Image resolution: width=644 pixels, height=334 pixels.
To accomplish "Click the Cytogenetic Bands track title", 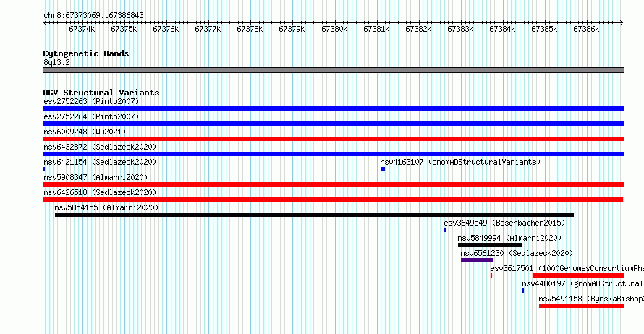I will tap(86, 53).
